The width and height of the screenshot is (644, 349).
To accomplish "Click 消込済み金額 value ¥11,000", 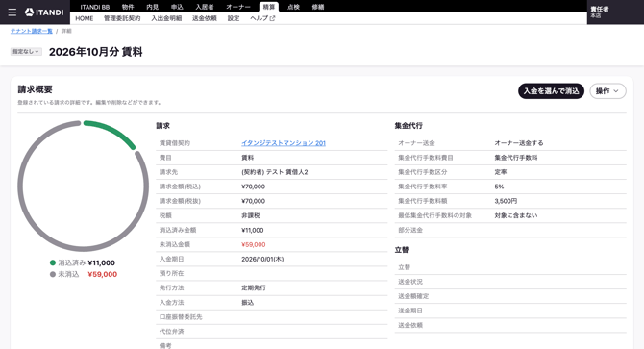I will (x=253, y=231).
